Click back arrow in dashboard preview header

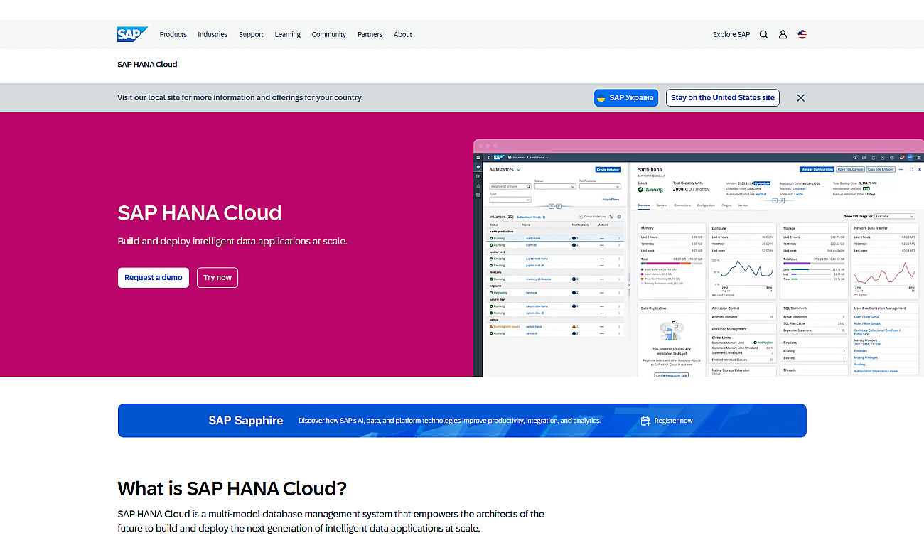pos(488,158)
